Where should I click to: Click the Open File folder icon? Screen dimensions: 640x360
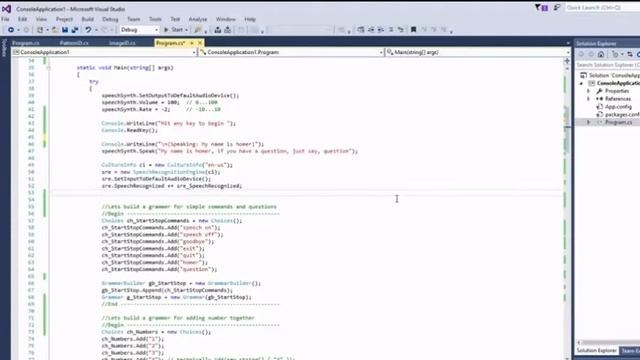(55, 30)
